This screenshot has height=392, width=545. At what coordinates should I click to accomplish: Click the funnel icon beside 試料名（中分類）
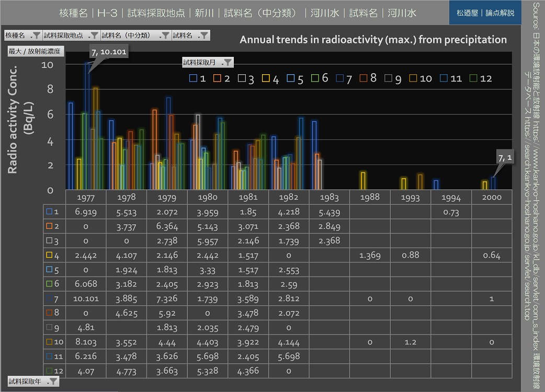(165, 36)
